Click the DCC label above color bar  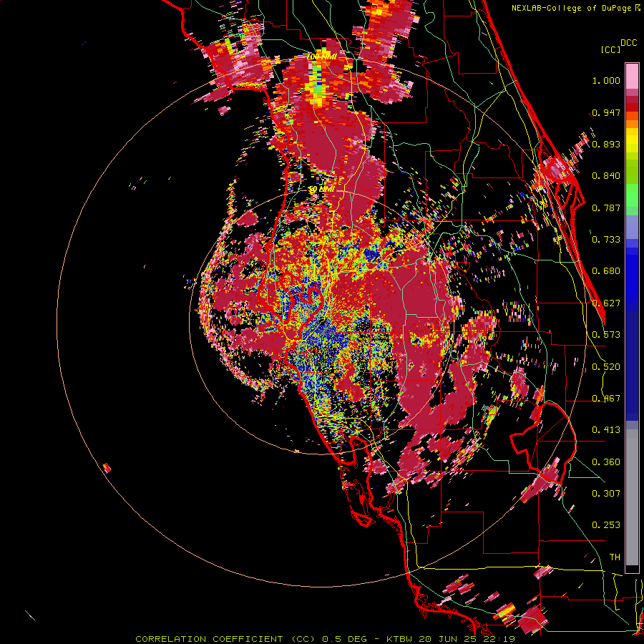(x=628, y=43)
